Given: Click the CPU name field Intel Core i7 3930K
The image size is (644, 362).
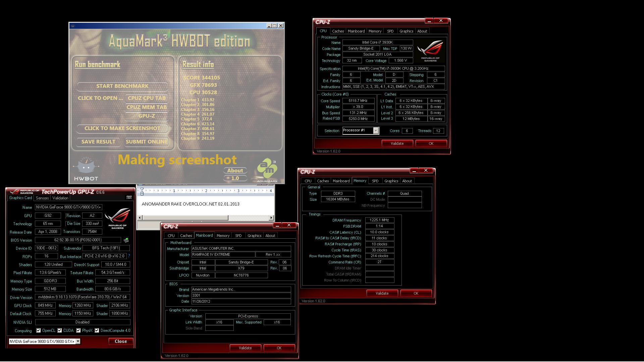Looking at the screenshot, I should point(378,42).
